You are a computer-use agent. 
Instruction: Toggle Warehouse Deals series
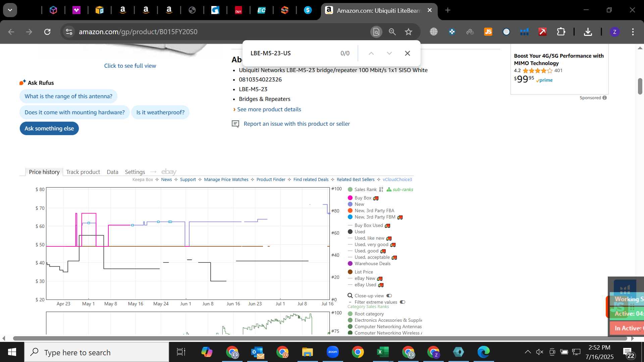coord(369,263)
